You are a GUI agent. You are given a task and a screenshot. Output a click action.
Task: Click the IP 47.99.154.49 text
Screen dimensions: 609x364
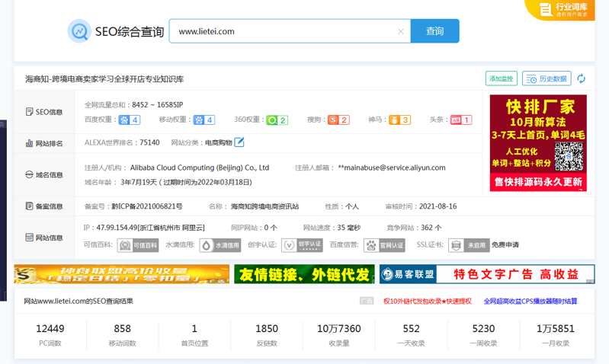150,228
